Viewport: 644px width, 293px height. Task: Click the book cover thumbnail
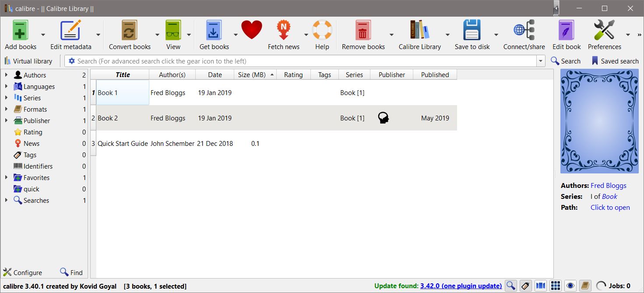(x=599, y=122)
